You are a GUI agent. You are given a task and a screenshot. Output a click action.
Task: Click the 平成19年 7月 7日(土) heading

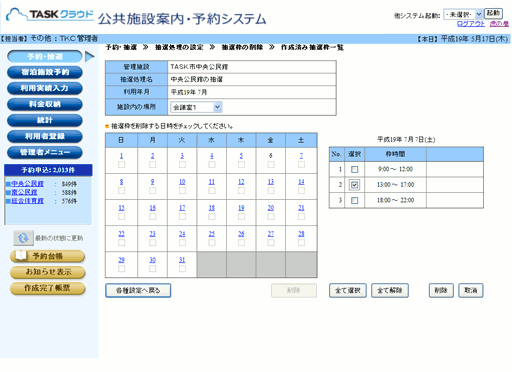pyautogui.click(x=406, y=139)
